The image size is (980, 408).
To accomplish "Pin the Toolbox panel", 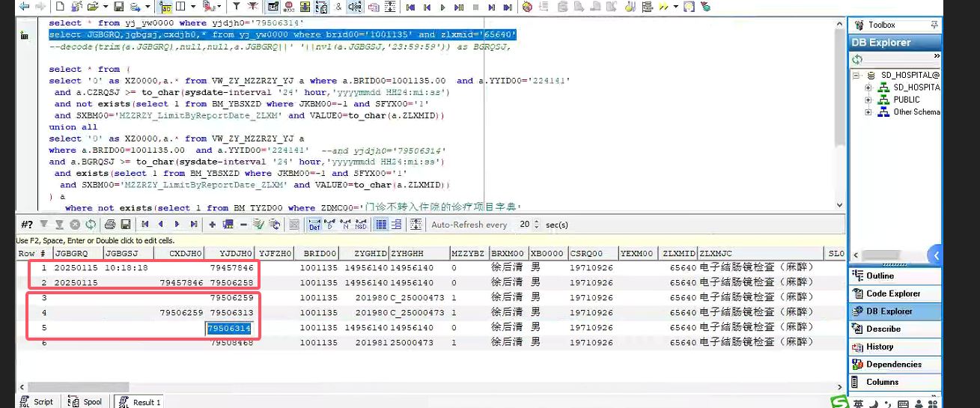I will coord(934,25).
